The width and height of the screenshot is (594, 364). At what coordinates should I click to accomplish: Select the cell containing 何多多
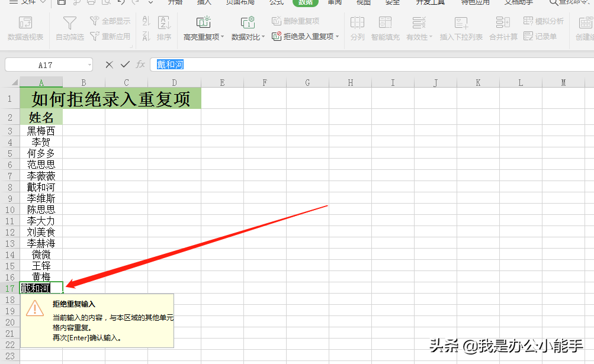pyautogui.click(x=41, y=153)
